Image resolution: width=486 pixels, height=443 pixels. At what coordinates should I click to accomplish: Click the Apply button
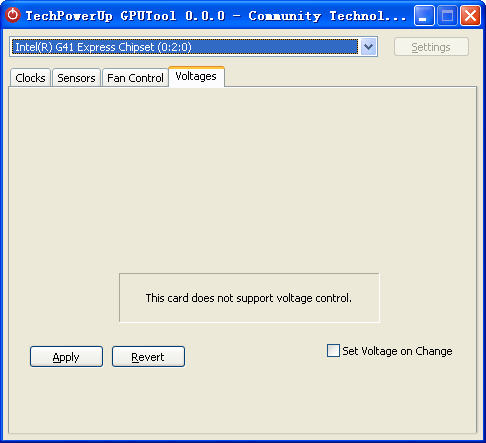point(66,357)
